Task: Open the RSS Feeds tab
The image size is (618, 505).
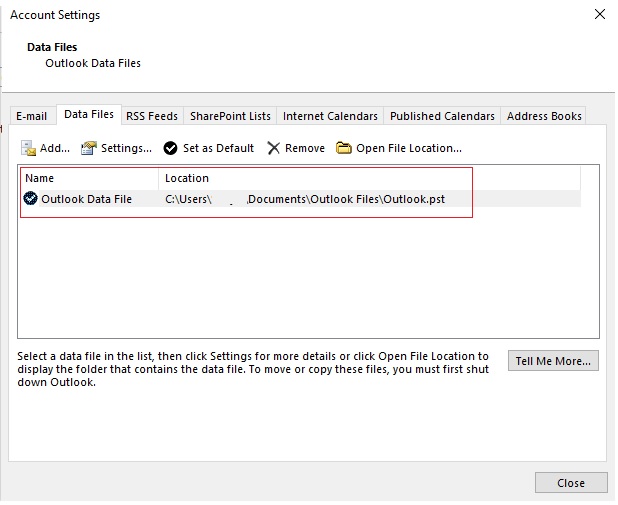Action: (x=152, y=116)
